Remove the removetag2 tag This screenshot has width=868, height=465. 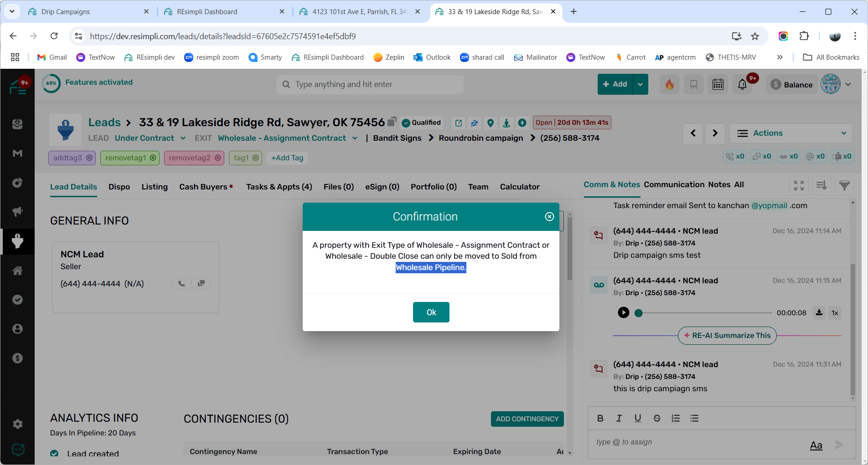point(218,158)
